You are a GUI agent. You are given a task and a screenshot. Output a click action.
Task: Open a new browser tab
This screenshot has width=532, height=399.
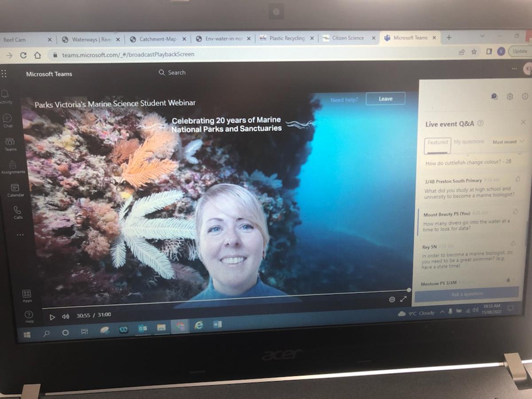point(449,38)
